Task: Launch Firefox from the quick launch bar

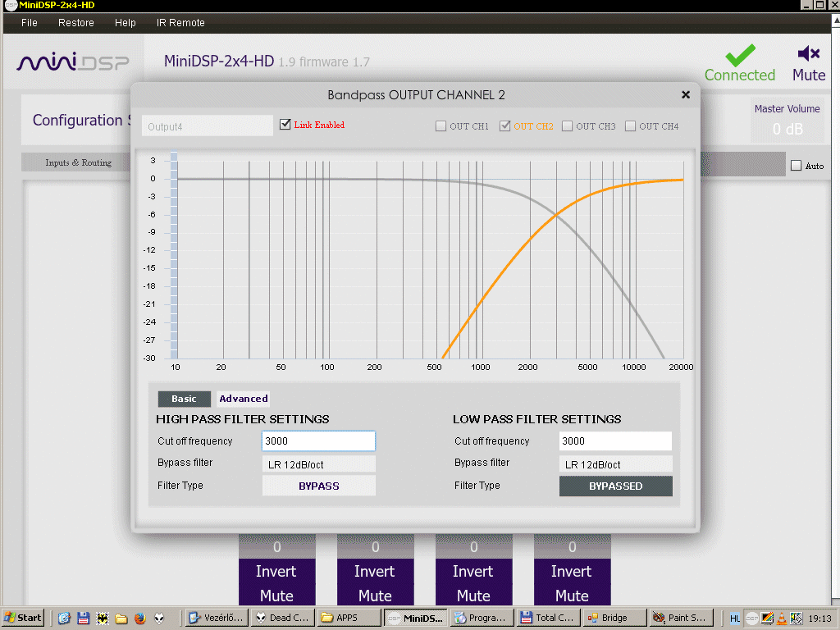Action: coord(140,619)
